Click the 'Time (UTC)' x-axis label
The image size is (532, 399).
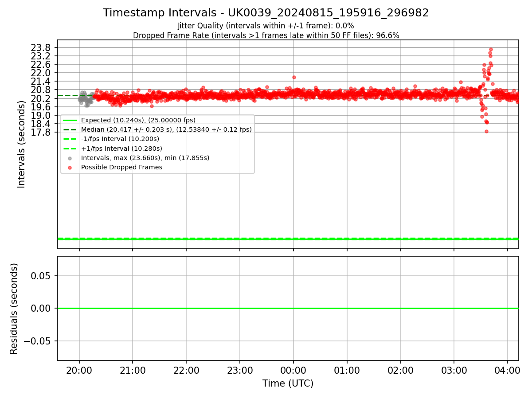(x=288, y=383)
